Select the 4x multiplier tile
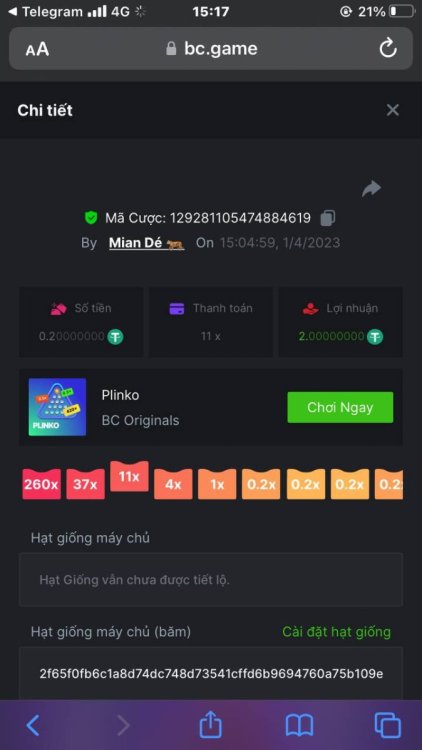422x750 pixels. [x=173, y=484]
